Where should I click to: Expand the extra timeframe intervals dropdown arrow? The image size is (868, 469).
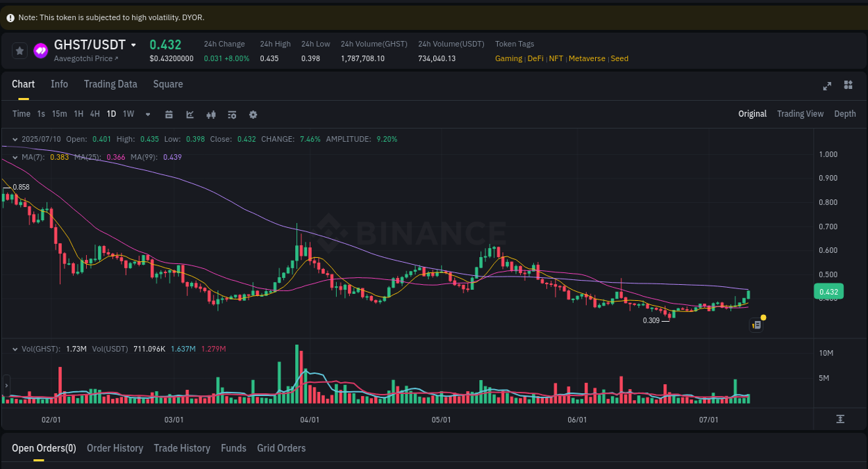[147, 113]
